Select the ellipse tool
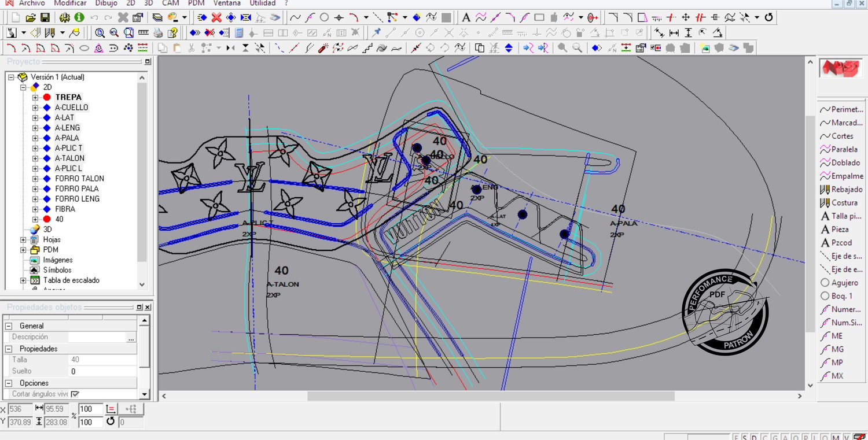868x440 pixels. [84, 48]
